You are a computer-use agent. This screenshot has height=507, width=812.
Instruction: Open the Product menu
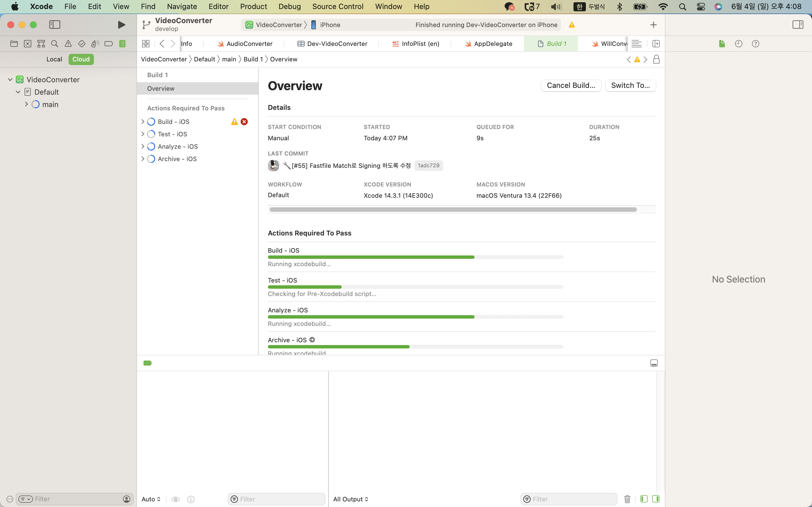253,6
